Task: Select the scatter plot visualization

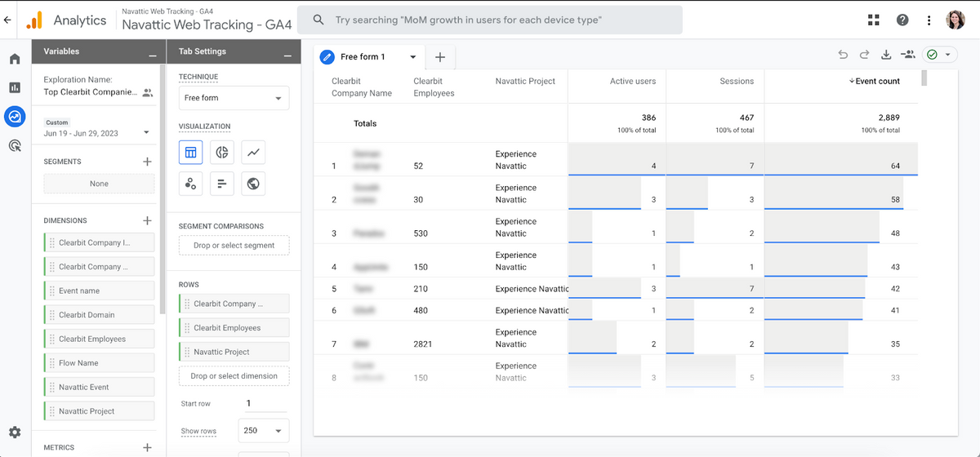Action: 190,184
